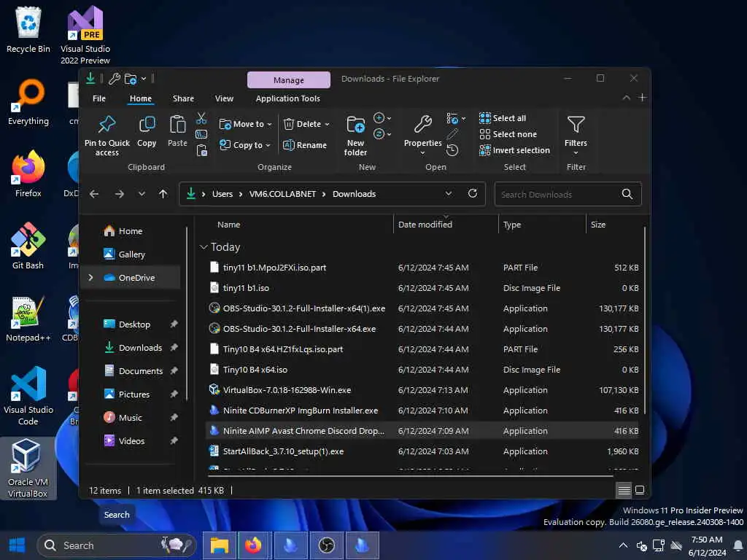Click the search magnifier icon in Search Downloads
Screen dimensions: 747x560
point(627,194)
